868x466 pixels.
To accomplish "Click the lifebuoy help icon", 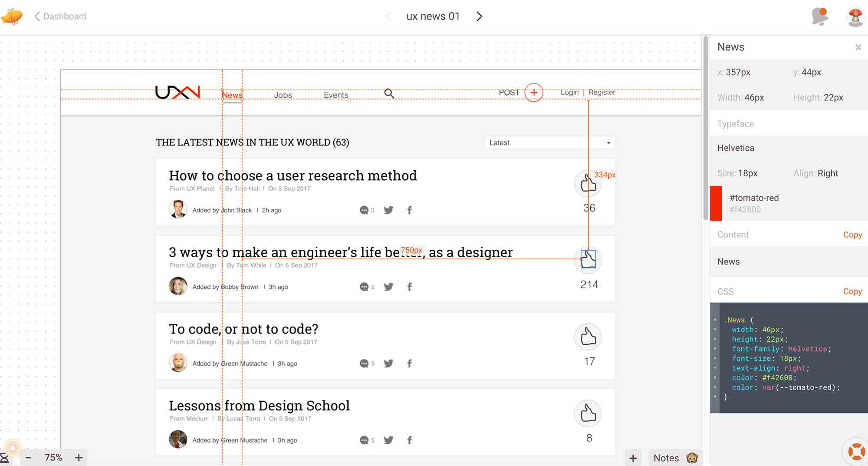I will (x=856, y=452).
